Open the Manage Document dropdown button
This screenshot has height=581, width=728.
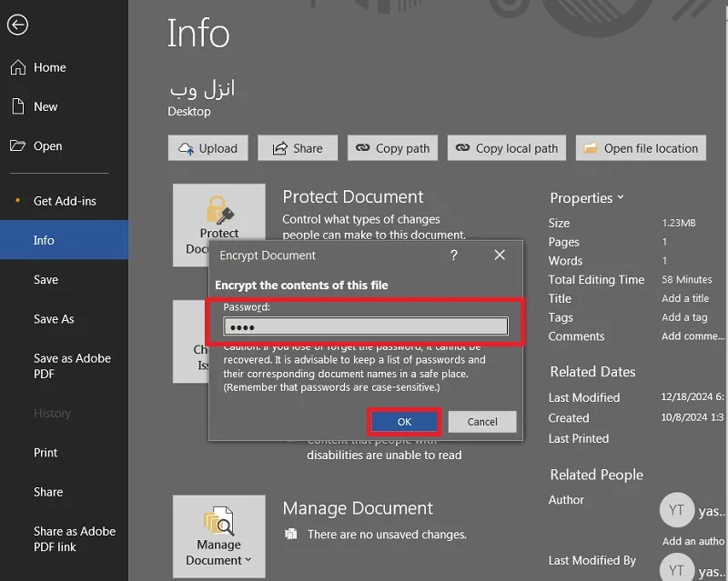pyautogui.click(x=218, y=536)
